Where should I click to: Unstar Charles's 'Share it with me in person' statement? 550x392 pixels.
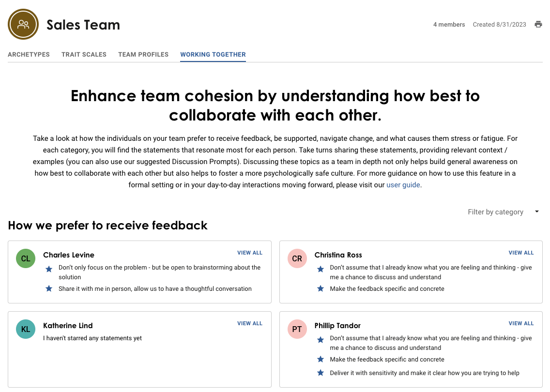pos(49,288)
